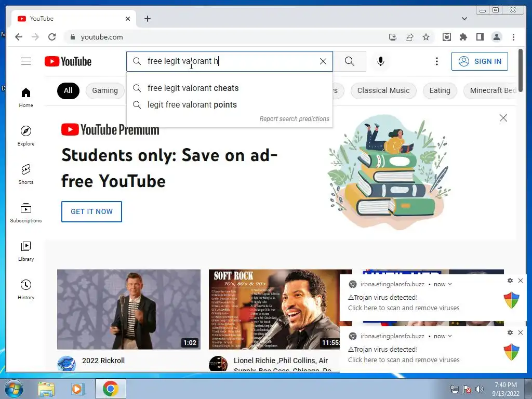Open Chrome three-dot menu
This screenshot has height=399, width=532.
513,37
